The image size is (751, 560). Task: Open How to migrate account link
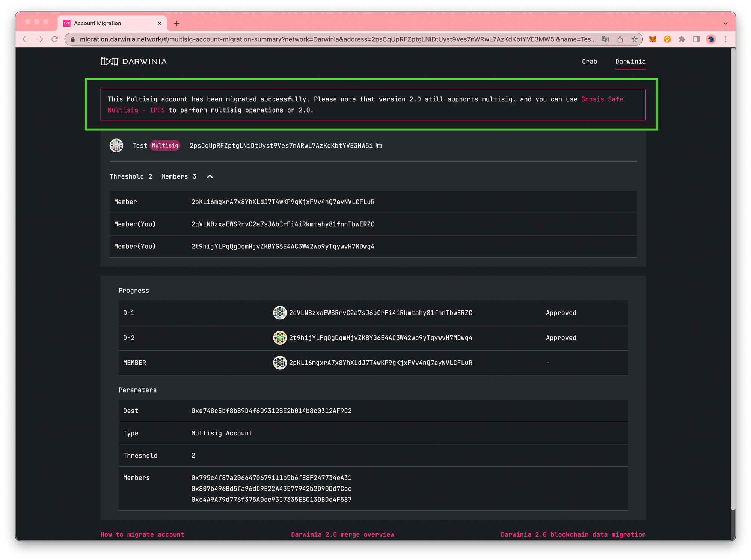(142, 534)
